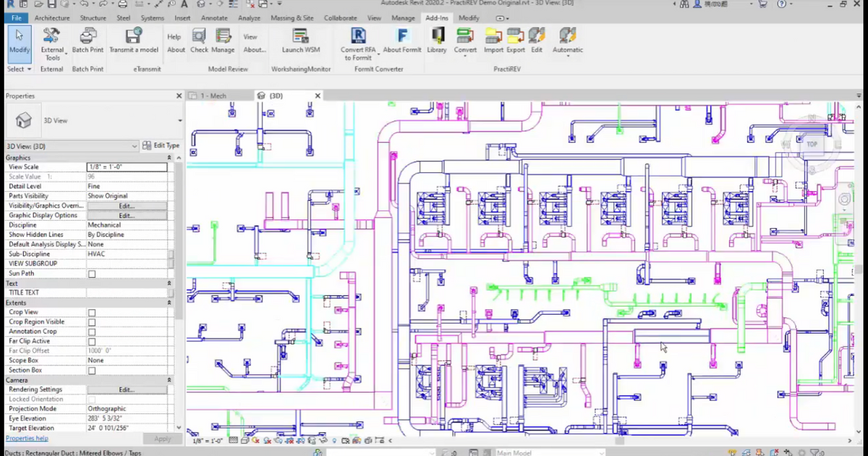Switch to the Annotate ribbon tab
Viewport: 868px width, 456px height.
point(214,17)
